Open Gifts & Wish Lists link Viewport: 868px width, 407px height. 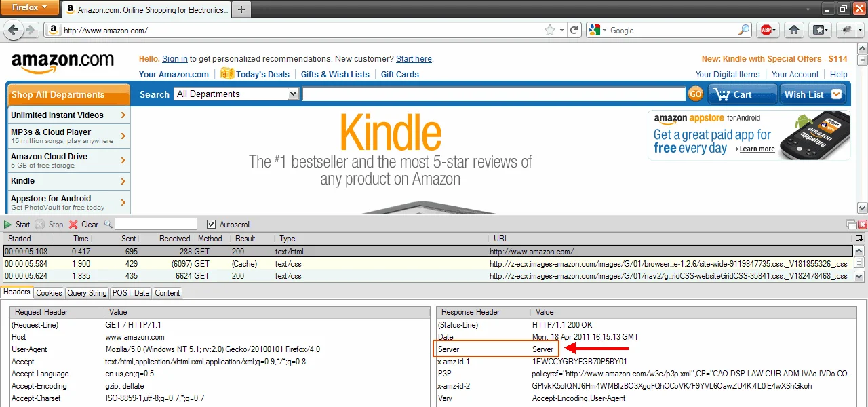tap(335, 75)
